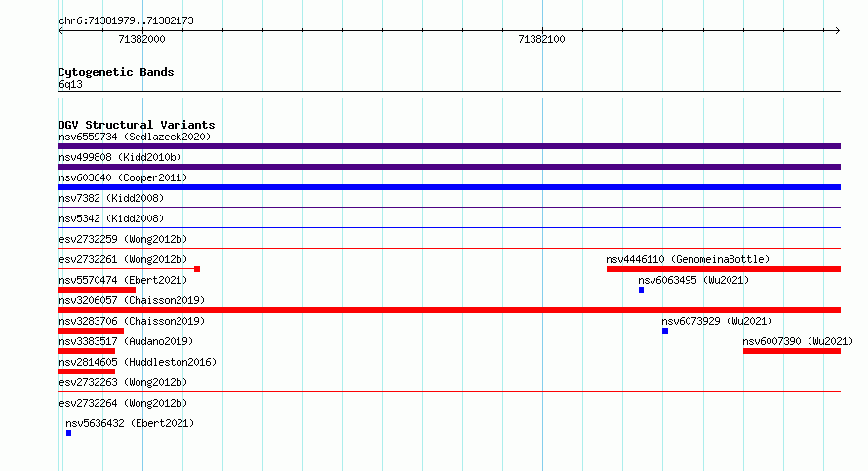Select the nsv7382 (Kidd2008) label
The image size is (868, 471).
[111, 198]
